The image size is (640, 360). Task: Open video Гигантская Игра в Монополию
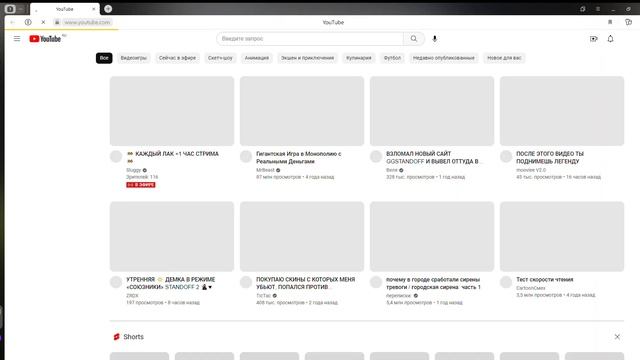pos(299,158)
